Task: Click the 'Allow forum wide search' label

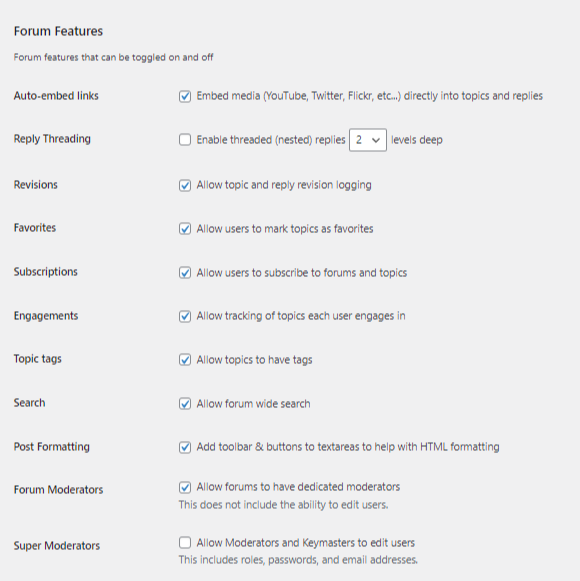Action: 253,404
